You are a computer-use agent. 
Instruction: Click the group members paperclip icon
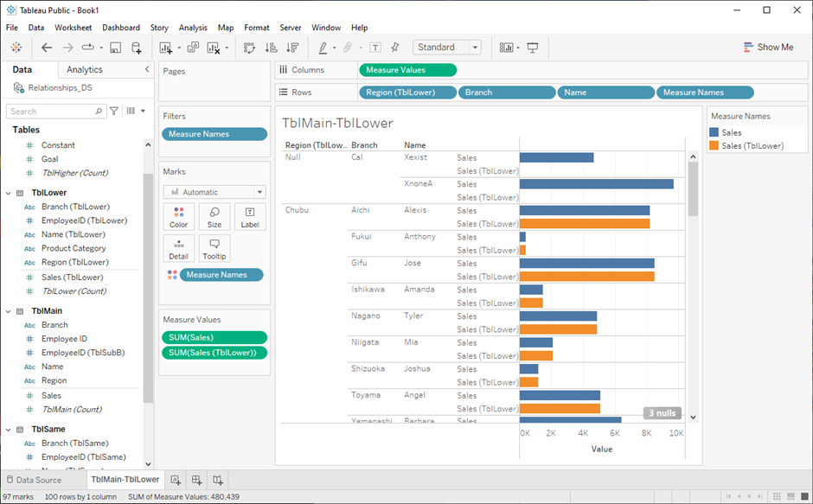click(x=348, y=48)
